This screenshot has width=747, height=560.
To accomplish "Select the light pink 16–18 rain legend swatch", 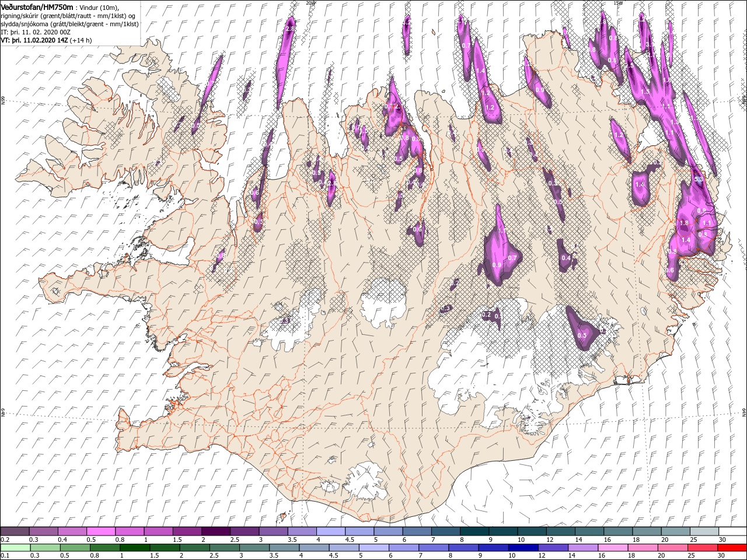I will pos(612,547).
